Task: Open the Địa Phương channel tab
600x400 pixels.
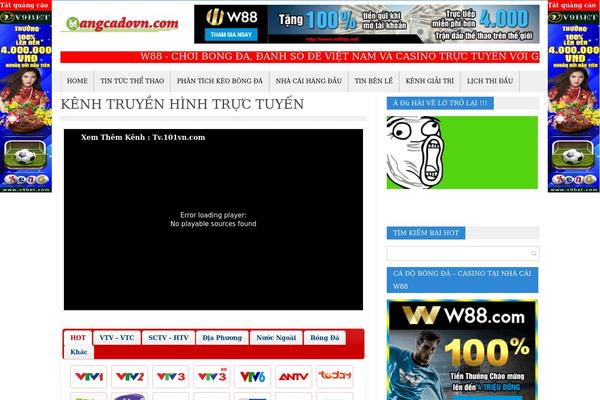Action: (x=222, y=338)
